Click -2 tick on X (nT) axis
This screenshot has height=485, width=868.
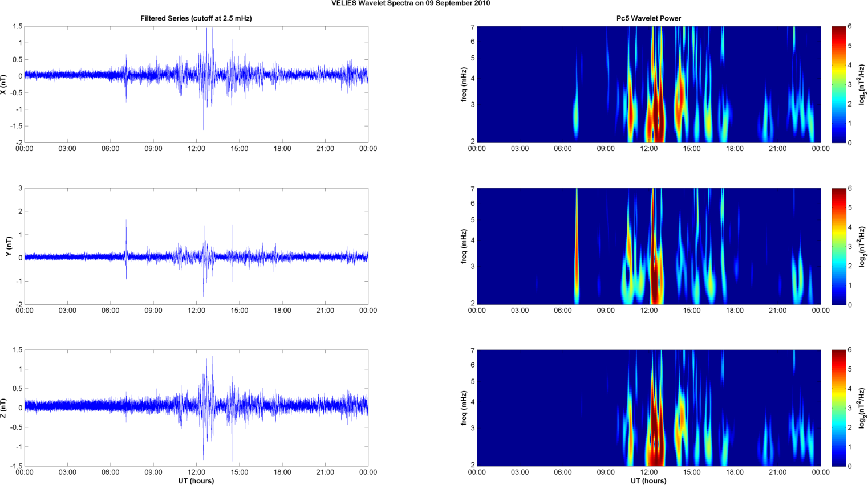[x=19, y=142]
